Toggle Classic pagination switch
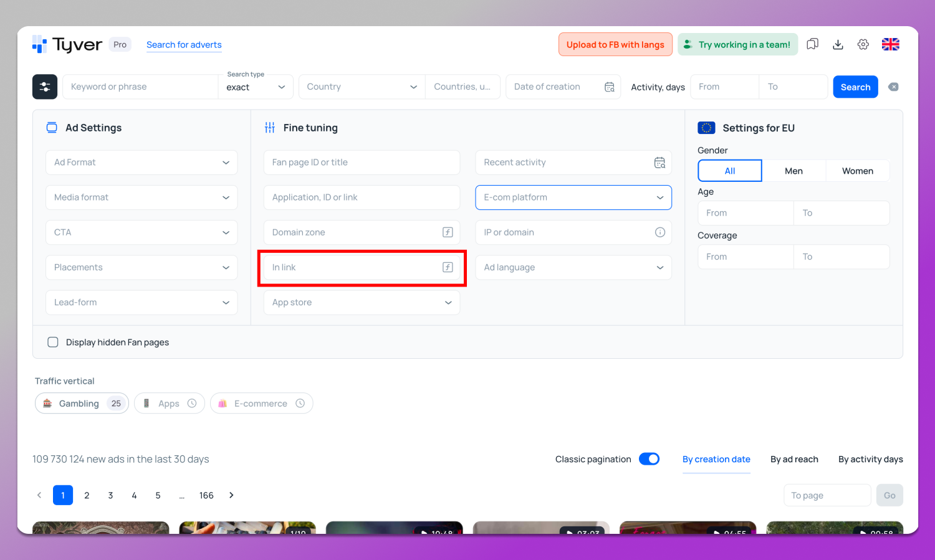935x560 pixels. pos(649,459)
